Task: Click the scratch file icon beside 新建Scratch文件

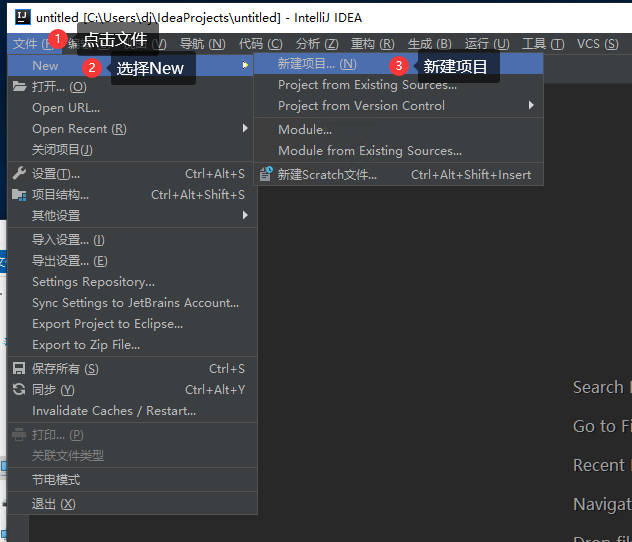Action: [x=266, y=174]
